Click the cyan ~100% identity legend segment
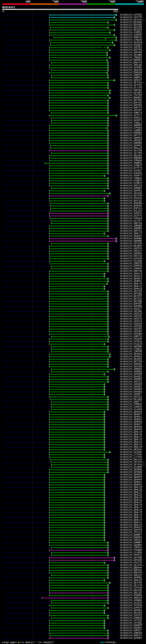This screenshot has height=644, width=146. click(130, 4)
